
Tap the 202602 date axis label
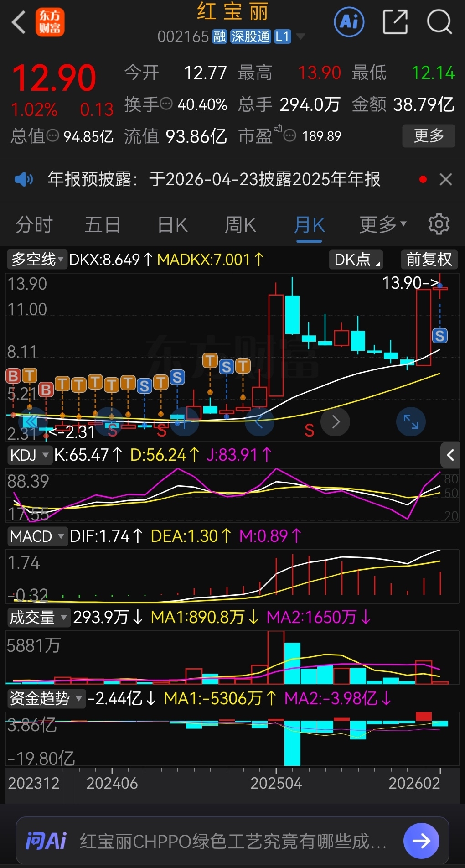(x=414, y=783)
